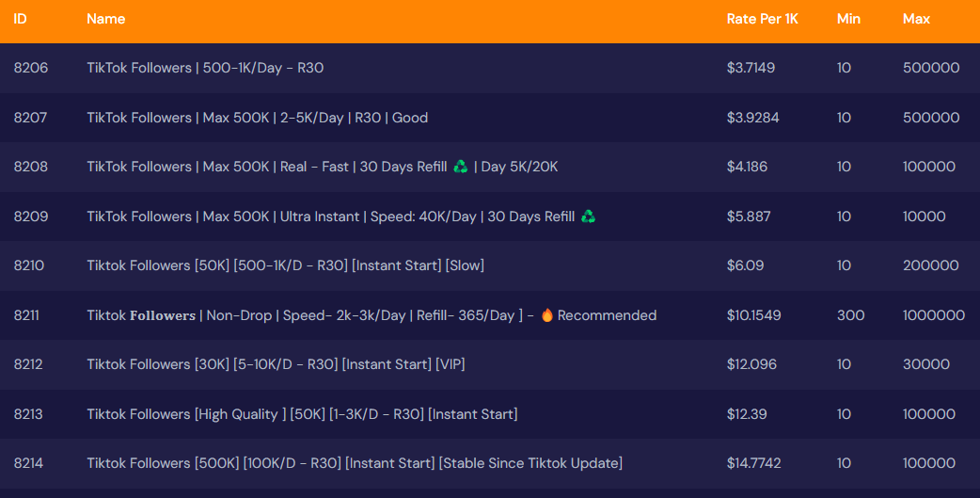Click the Max value 500000 in row 8206
Image resolution: width=980 pixels, height=498 pixels.
tap(931, 68)
